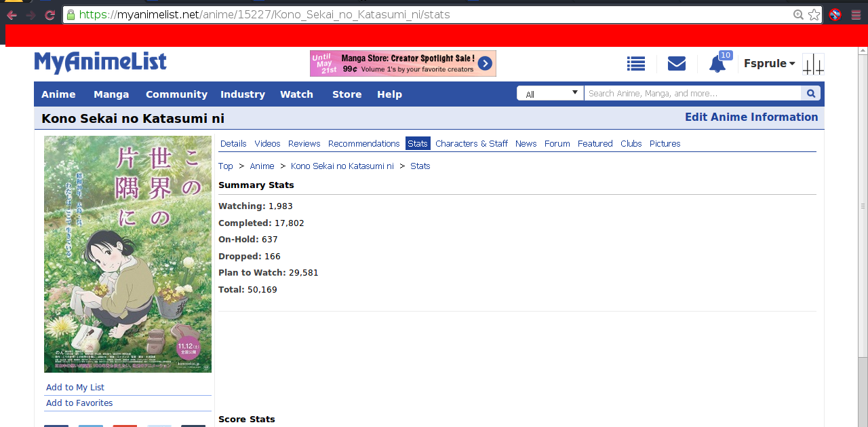Open the 'All' search category dropdown

tap(550, 93)
